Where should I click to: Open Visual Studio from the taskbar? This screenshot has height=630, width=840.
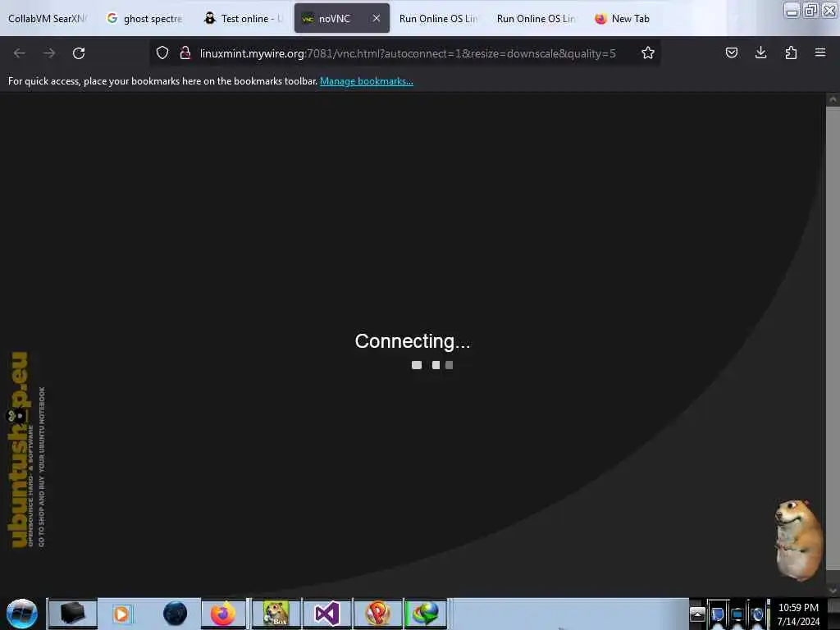coord(327,614)
